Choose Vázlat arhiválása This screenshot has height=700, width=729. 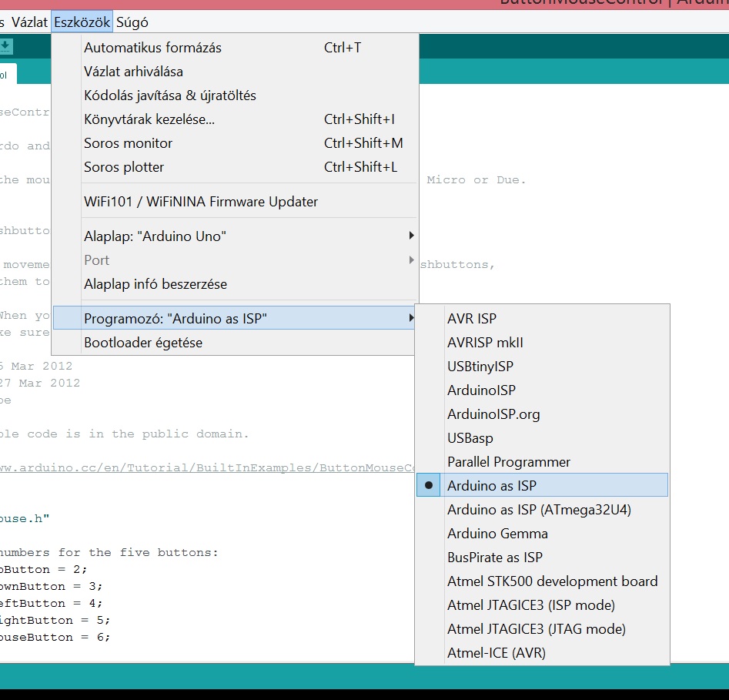click(x=235, y=72)
